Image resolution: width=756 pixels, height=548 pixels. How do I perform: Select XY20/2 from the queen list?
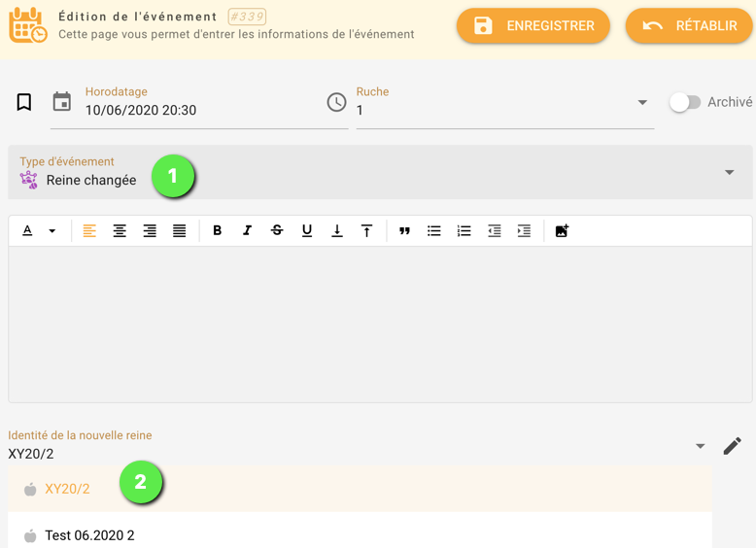pyautogui.click(x=68, y=489)
